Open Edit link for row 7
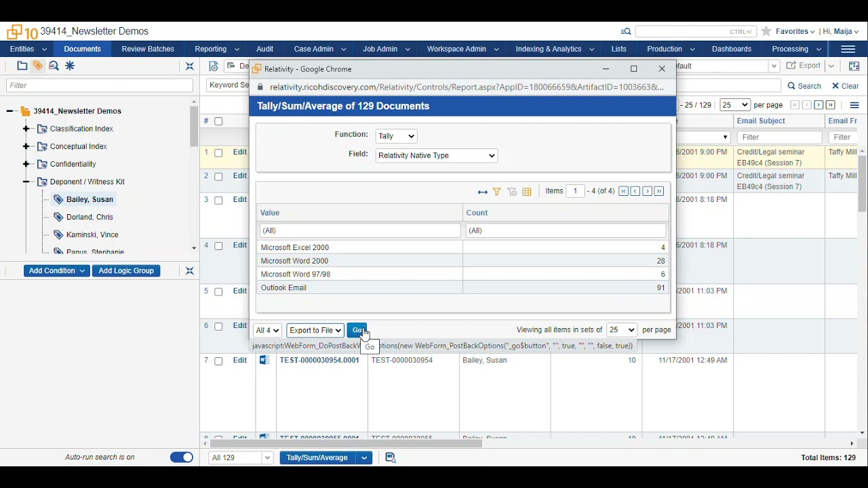 (240, 361)
